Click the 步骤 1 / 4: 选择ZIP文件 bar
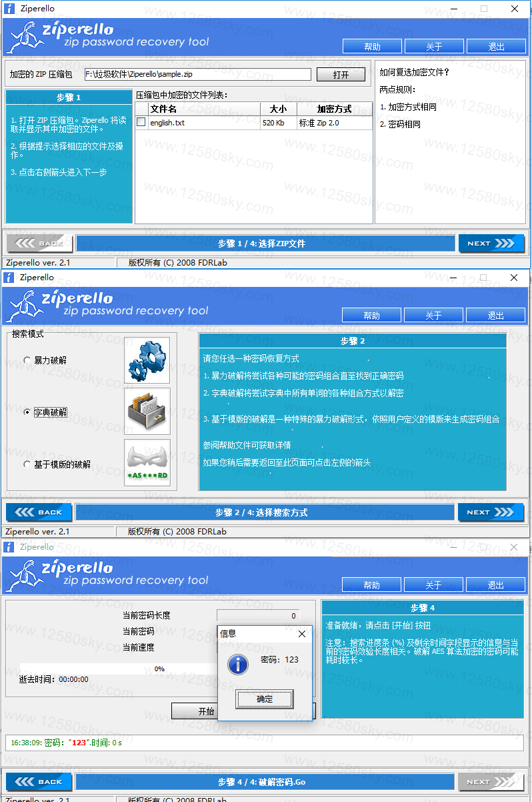532x802 pixels. pyautogui.click(x=265, y=244)
